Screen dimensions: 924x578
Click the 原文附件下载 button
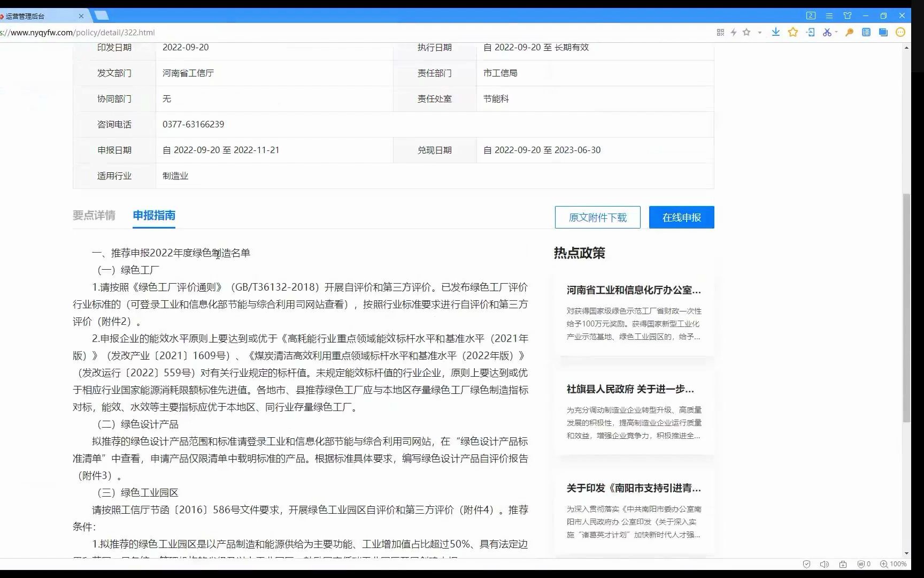point(597,217)
